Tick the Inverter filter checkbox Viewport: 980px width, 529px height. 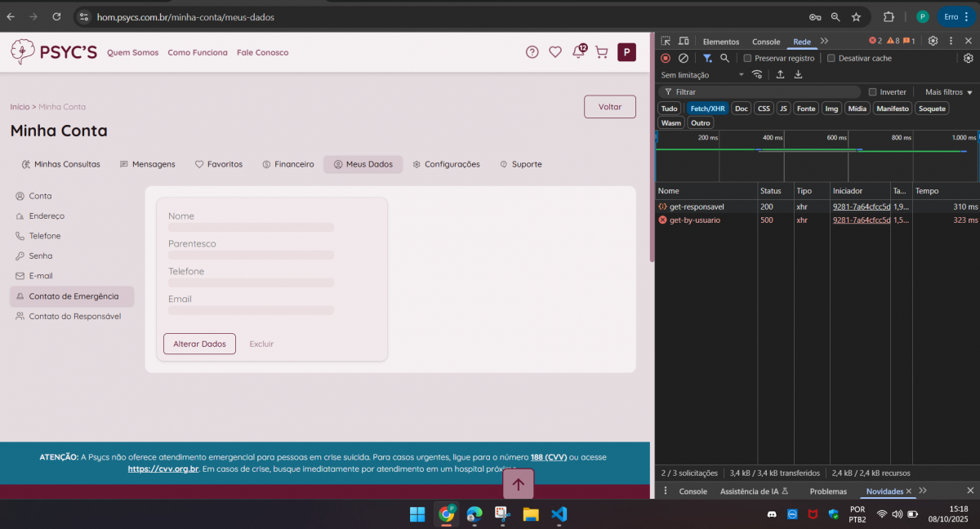[872, 92]
